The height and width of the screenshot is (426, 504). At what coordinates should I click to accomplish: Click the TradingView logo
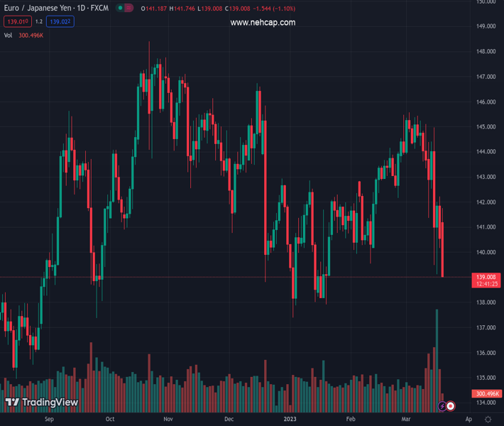(42, 403)
